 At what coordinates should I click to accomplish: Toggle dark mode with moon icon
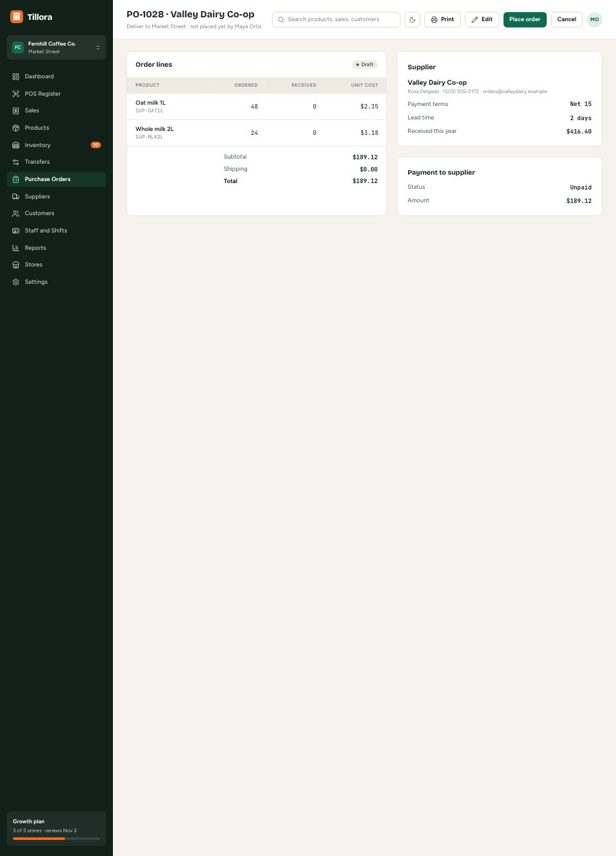click(x=413, y=19)
